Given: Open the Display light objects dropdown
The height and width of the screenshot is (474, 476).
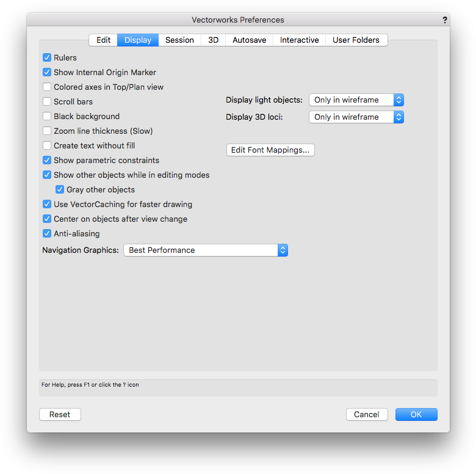Looking at the screenshot, I should pyautogui.click(x=356, y=100).
